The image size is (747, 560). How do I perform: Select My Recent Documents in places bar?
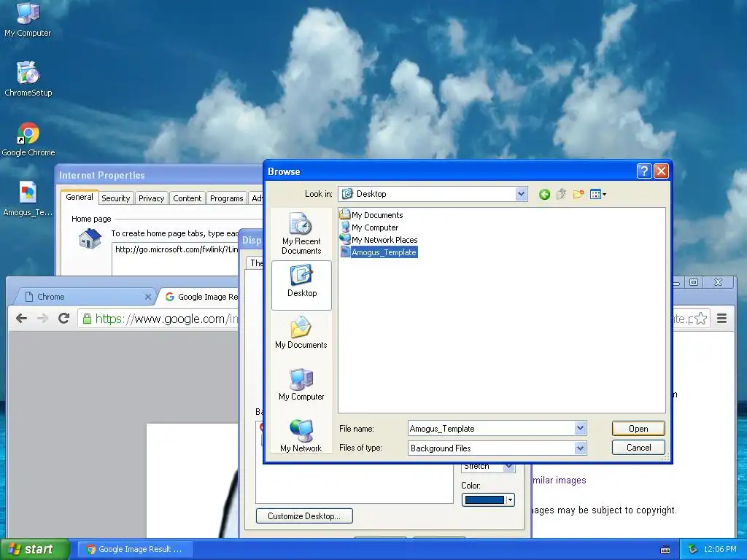tap(301, 234)
